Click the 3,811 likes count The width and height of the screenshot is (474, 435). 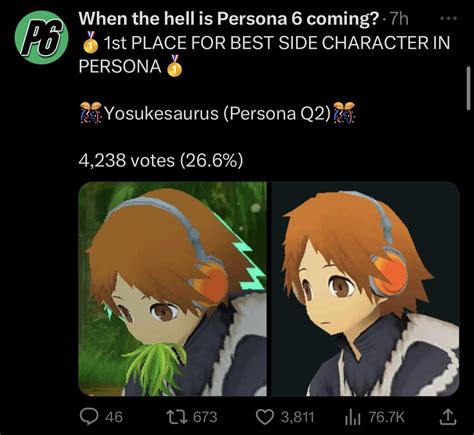(297, 417)
